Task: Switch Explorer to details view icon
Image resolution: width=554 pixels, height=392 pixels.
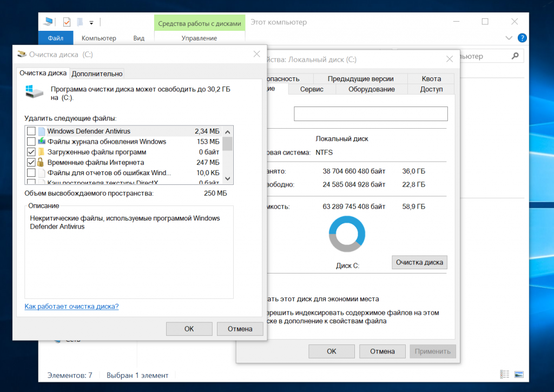Action: 505,374
